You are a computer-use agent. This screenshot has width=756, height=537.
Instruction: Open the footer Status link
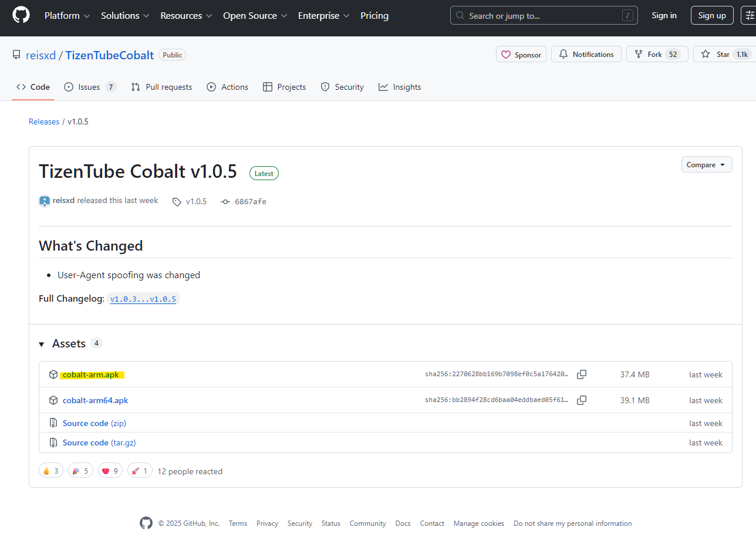pyautogui.click(x=331, y=524)
